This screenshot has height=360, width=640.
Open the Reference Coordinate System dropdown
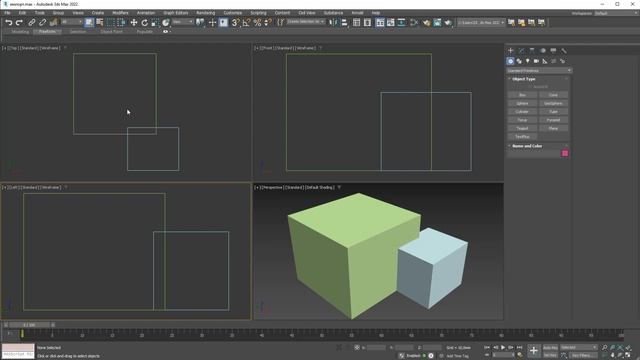tap(182, 22)
